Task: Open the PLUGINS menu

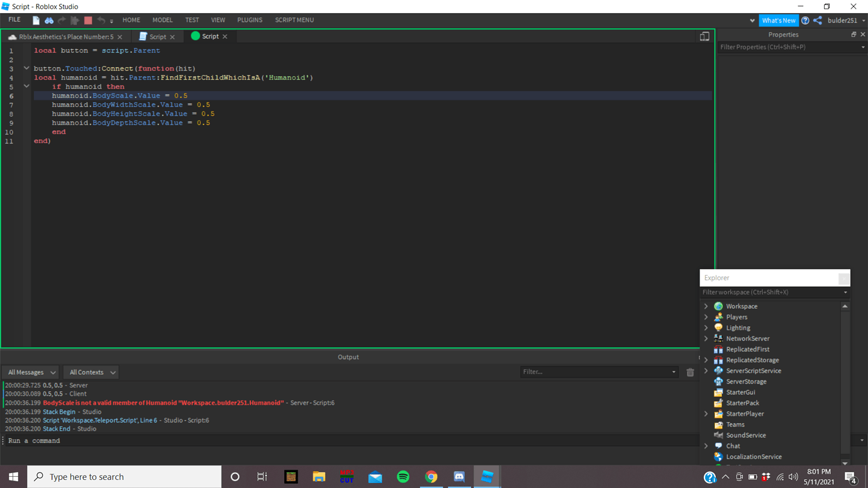Action: (x=250, y=19)
